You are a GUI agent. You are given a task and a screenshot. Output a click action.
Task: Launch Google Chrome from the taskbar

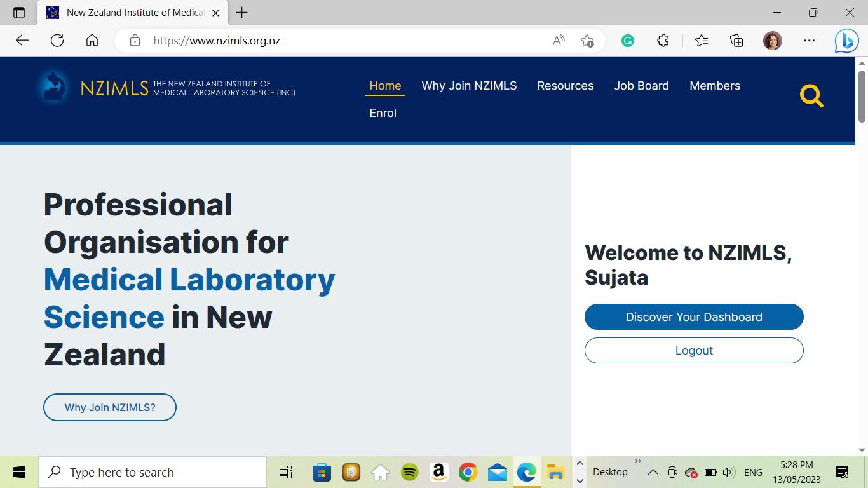click(468, 472)
